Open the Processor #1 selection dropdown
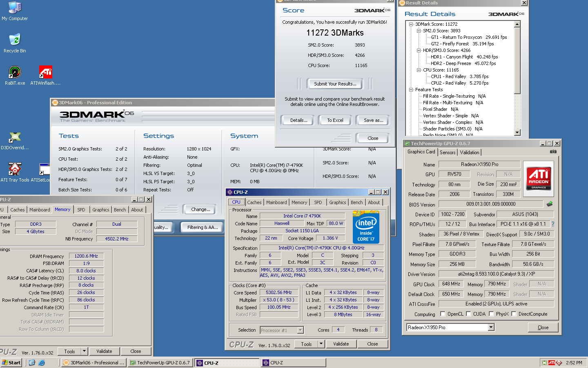Screen dimensions: 588x368 (300, 330)
